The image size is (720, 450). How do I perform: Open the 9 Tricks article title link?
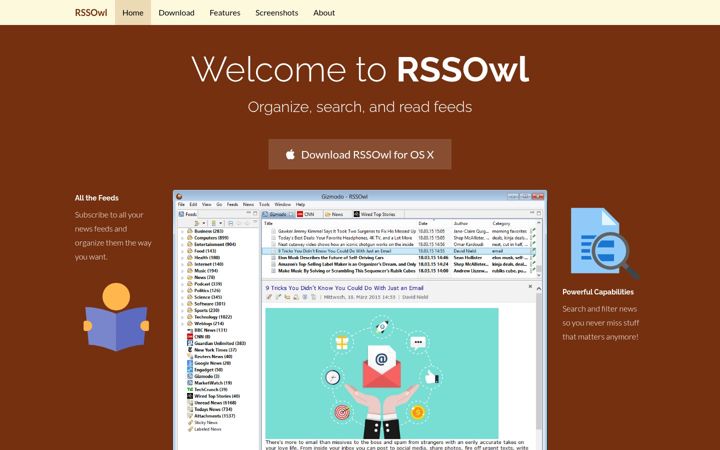point(344,288)
